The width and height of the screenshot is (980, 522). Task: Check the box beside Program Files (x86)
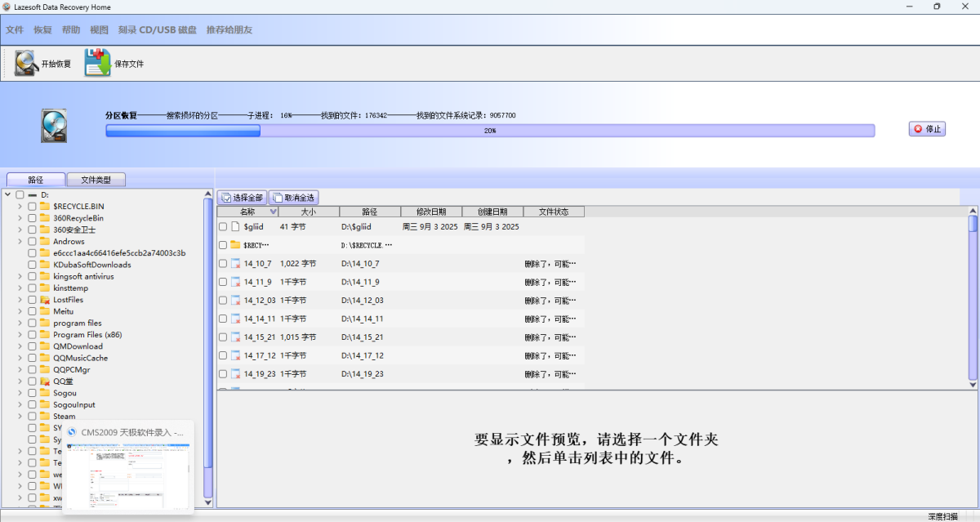[32, 335]
